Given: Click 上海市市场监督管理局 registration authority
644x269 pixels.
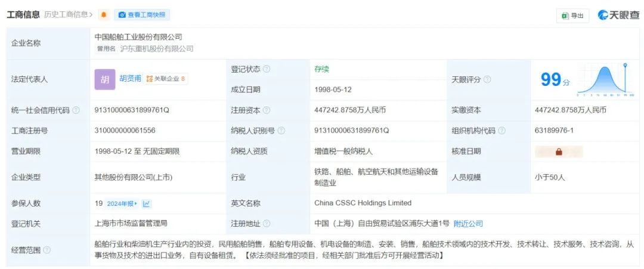Looking at the screenshot, I should click(x=131, y=224).
